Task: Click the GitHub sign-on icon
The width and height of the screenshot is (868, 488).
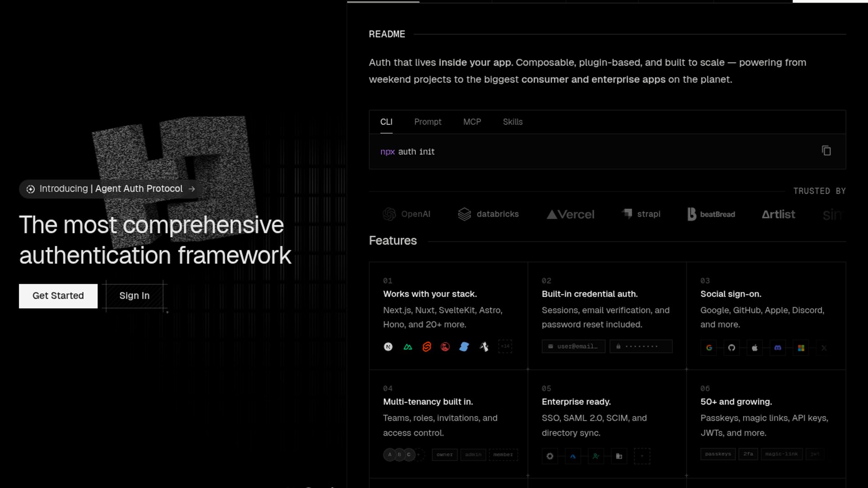Action: pos(731,348)
